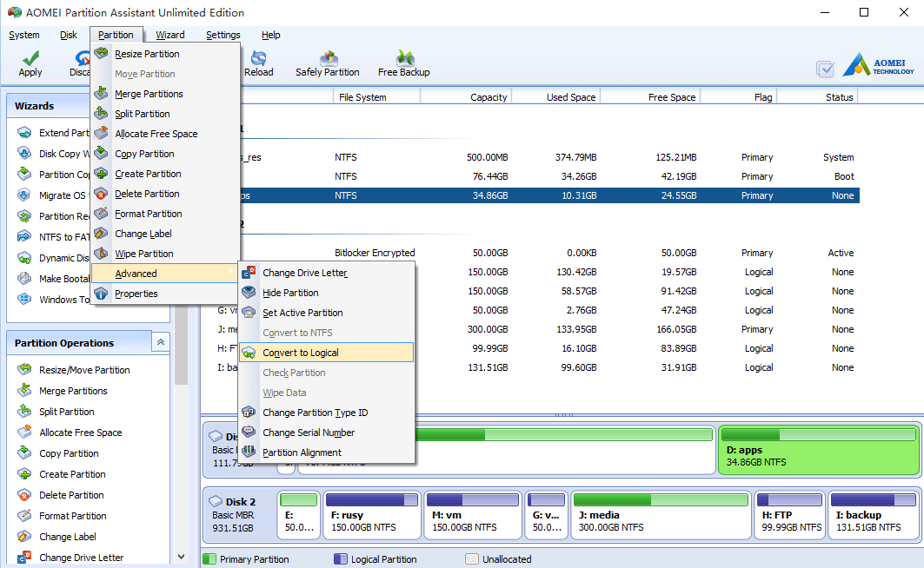Click Format Partition in Partition Operations

tap(73, 516)
